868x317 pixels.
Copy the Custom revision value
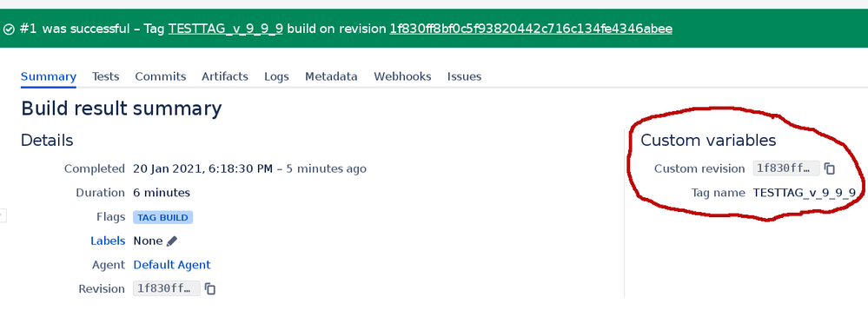point(829,168)
